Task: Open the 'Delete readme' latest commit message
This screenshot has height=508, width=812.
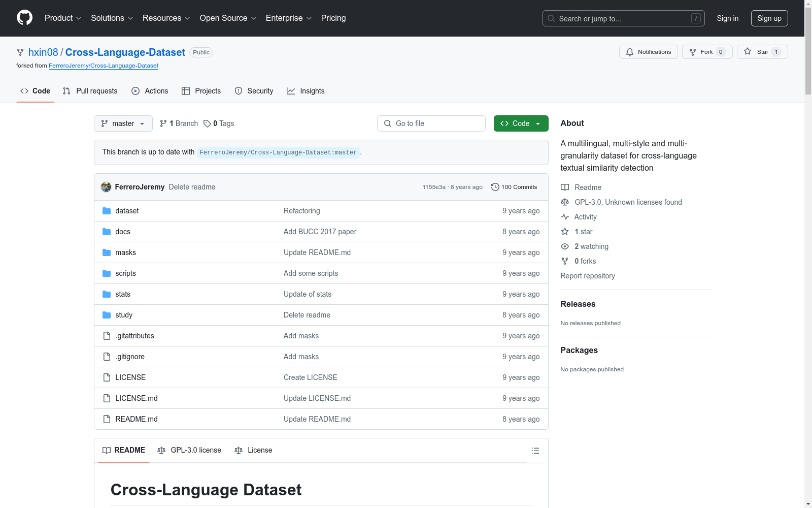Action: click(192, 187)
